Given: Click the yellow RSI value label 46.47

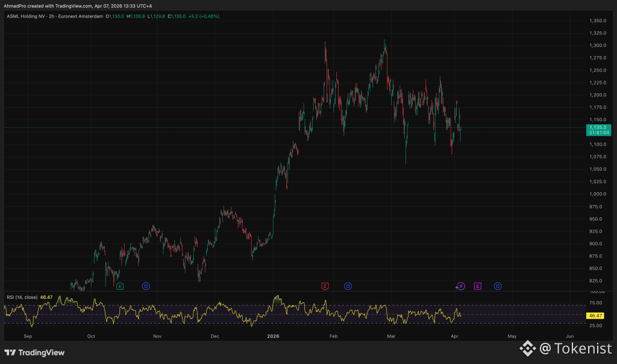Looking at the screenshot, I should pyautogui.click(x=595, y=316).
